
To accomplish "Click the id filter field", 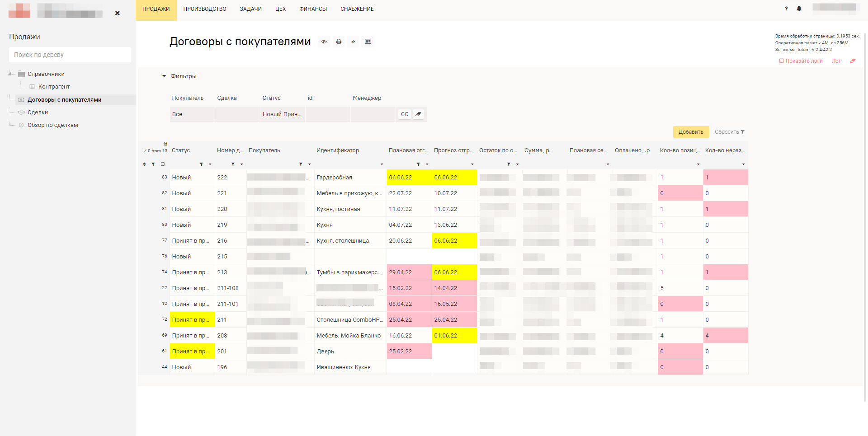I will point(328,114).
